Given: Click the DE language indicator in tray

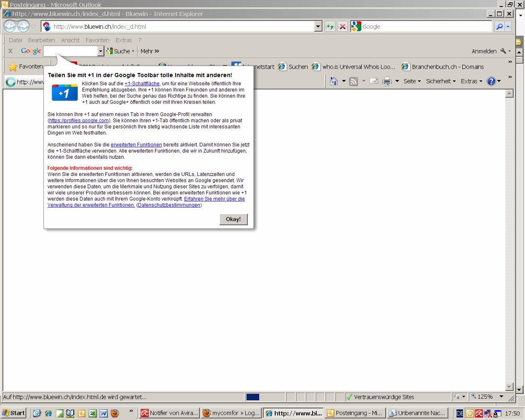Looking at the screenshot, I should tap(460, 413).
